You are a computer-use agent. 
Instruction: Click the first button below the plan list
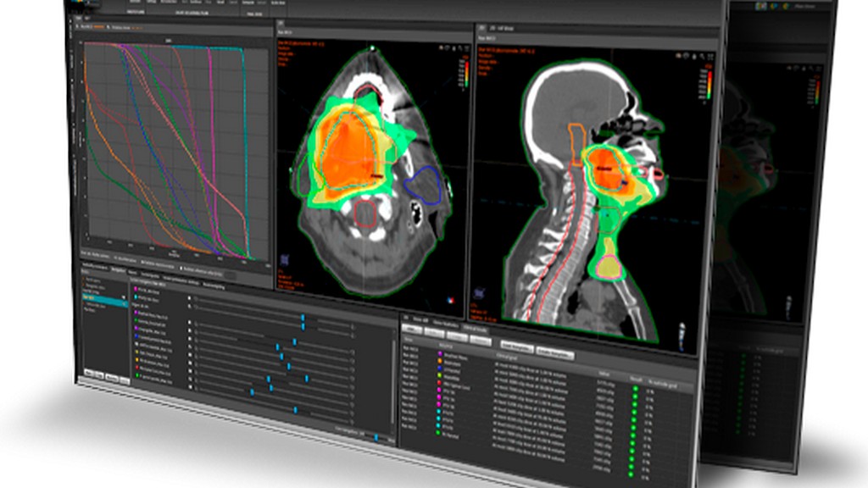coord(88,373)
